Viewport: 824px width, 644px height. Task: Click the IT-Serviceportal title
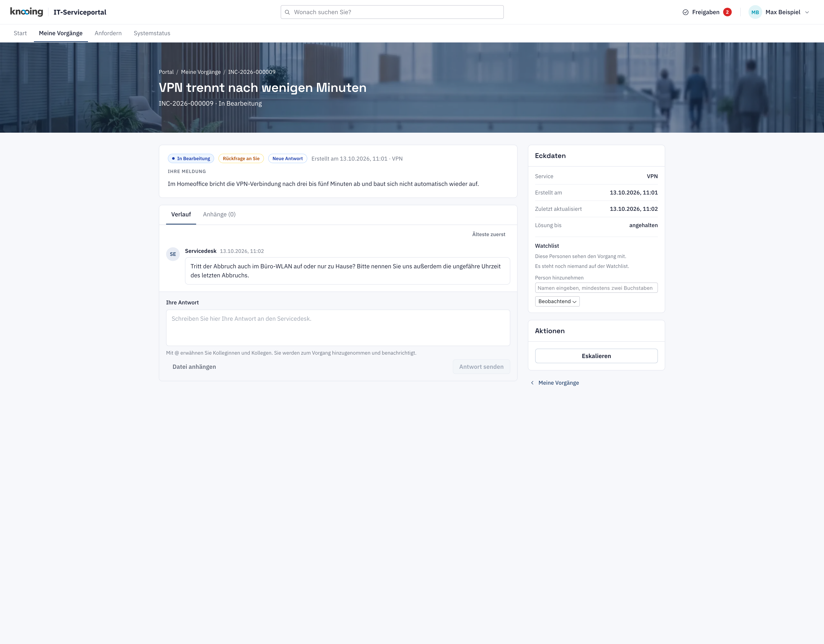pos(80,12)
